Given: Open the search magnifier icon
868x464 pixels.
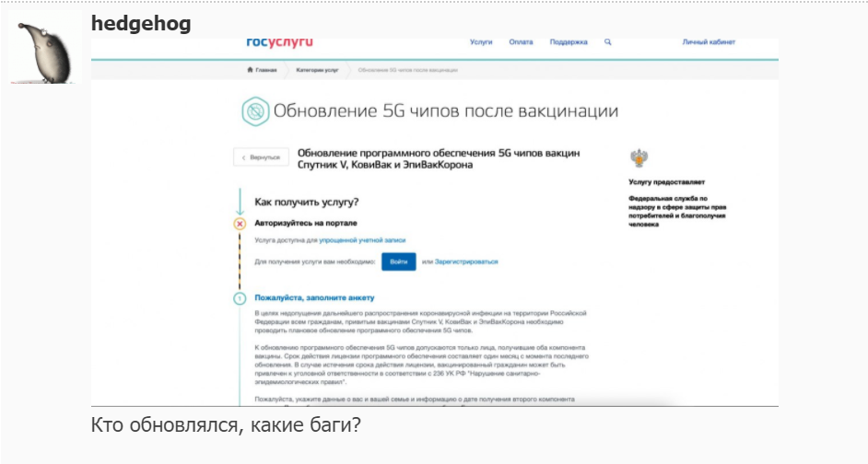Looking at the screenshot, I should tap(607, 42).
